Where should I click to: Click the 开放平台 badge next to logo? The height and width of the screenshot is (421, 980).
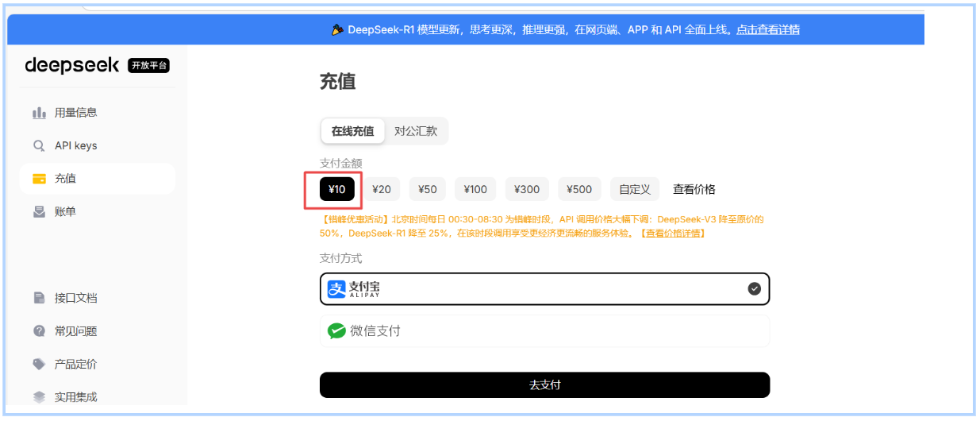[x=148, y=65]
